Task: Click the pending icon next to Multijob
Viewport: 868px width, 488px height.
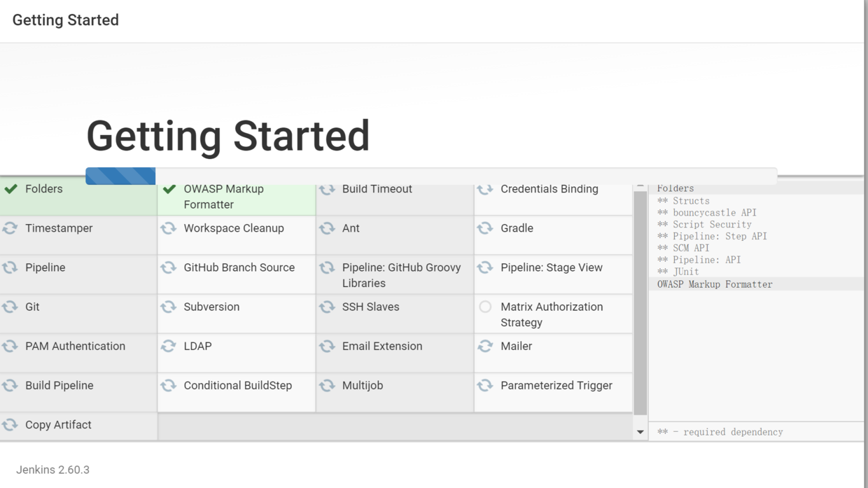Action: (x=327, y=385)
